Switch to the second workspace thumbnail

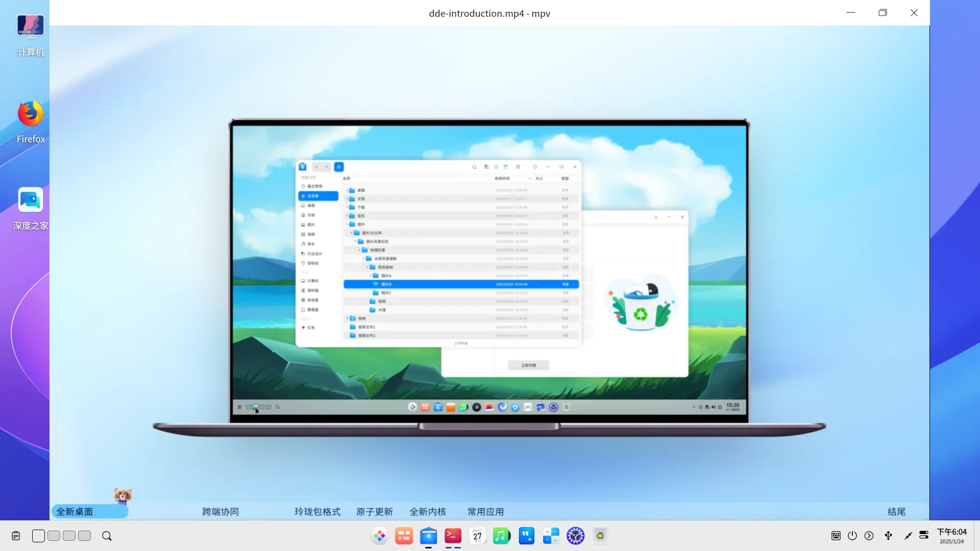[x=54, y=536]
